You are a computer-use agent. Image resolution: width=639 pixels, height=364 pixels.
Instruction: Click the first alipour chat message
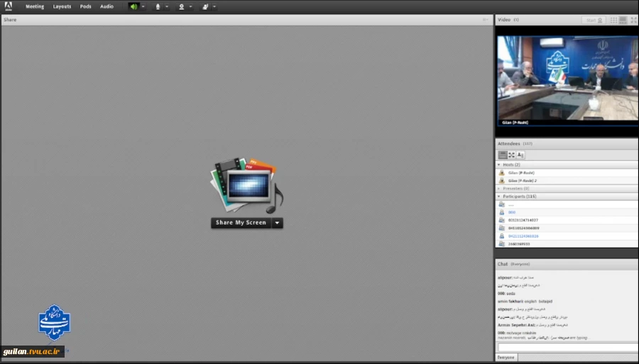(515, 277)
